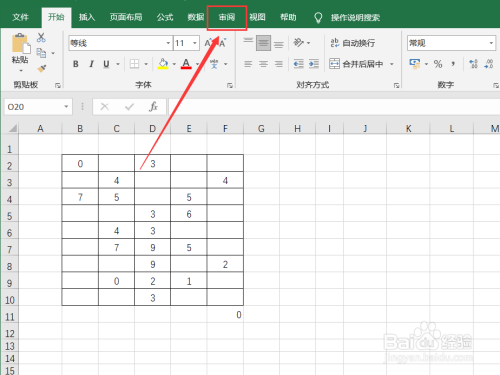Click the 操作说明搜索 search box
Viewport: 500px width, 375px height.
355,18
